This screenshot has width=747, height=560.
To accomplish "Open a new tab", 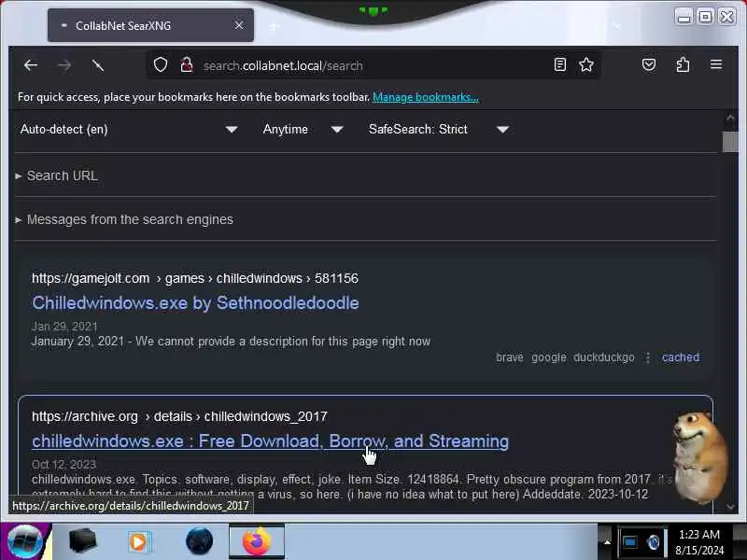I will (x=274, y=26).
